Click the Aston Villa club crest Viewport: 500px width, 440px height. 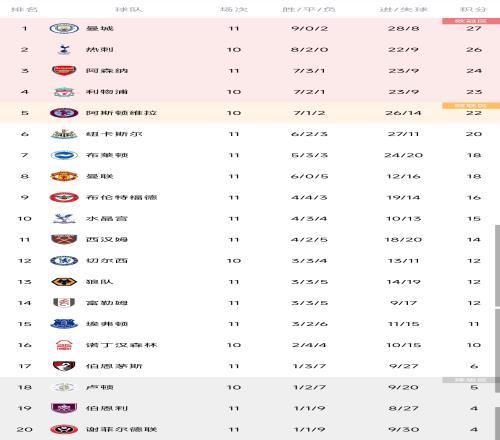[x=64, y=113]
